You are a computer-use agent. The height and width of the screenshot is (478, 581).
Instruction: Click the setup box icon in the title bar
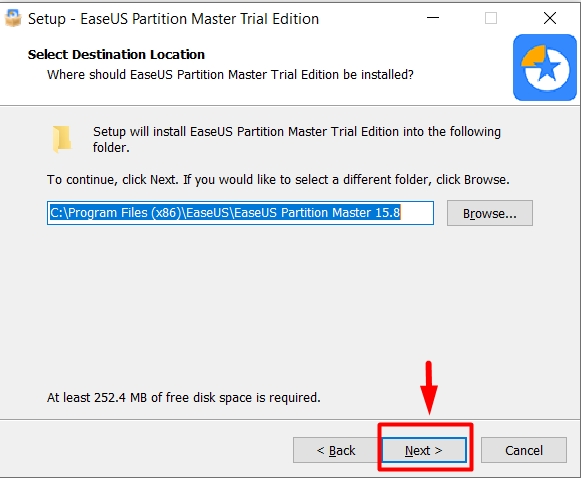coord(13,18)
